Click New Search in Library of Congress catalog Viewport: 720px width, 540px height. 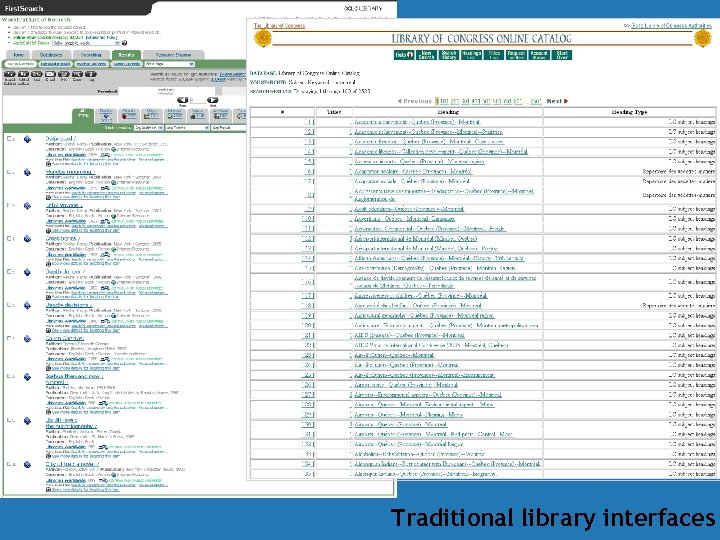pyautogui.click(x=426, y=55)
